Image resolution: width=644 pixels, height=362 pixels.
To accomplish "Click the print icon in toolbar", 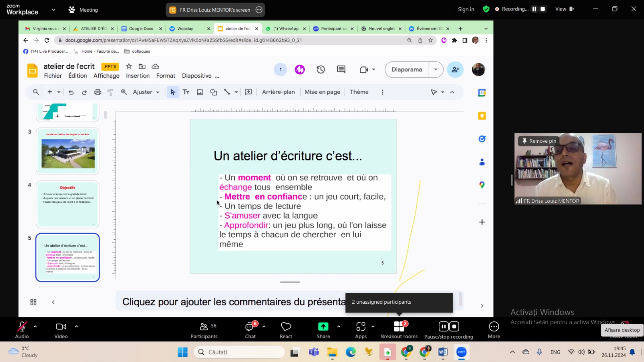I will [97, 92].
